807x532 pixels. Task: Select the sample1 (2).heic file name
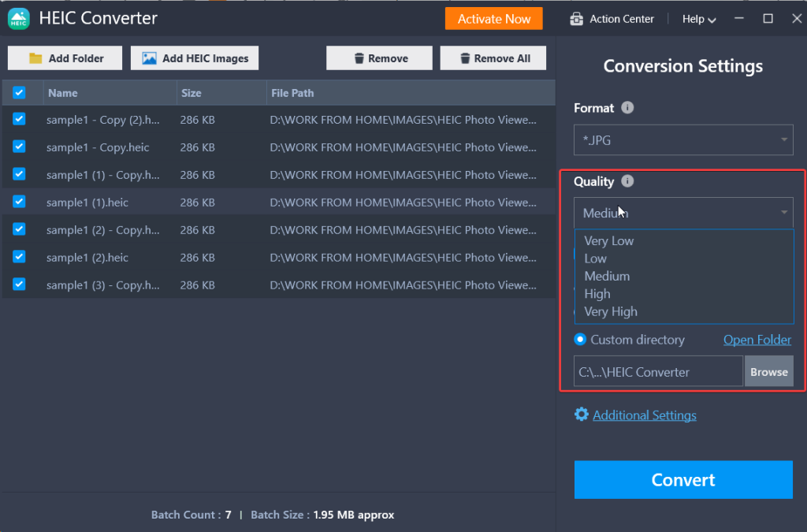(x=87, y=257)
